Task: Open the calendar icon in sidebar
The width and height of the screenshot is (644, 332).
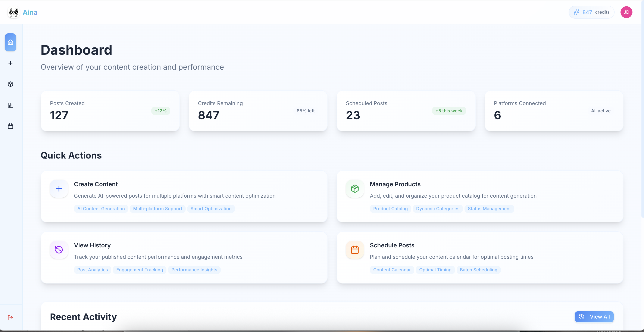Action: tap(10, 126)
